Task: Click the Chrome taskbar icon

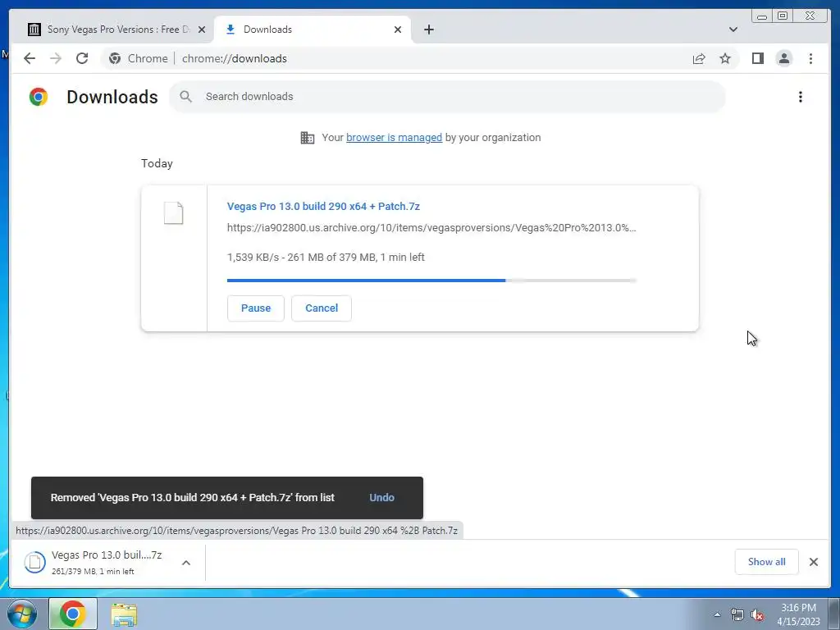Action: (73, 614)
